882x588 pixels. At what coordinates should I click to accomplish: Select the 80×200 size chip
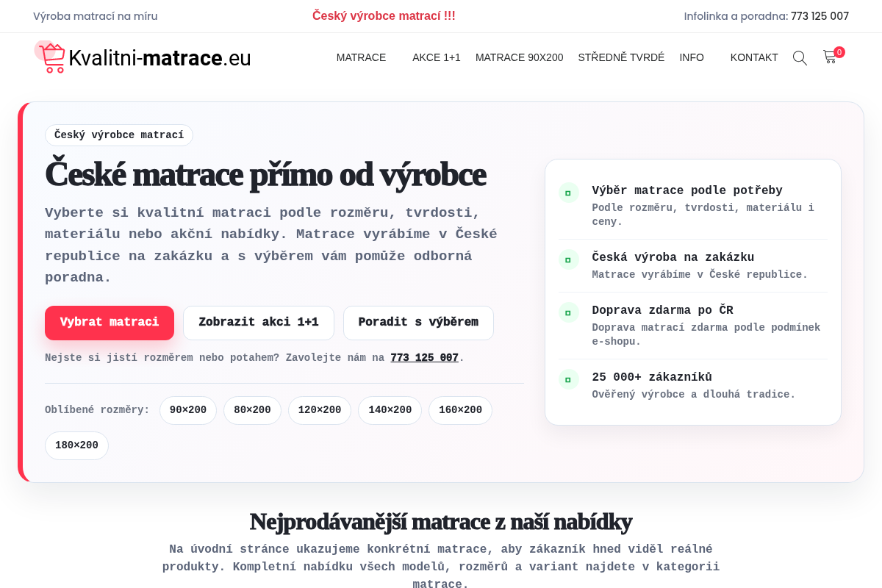[252, 410]
